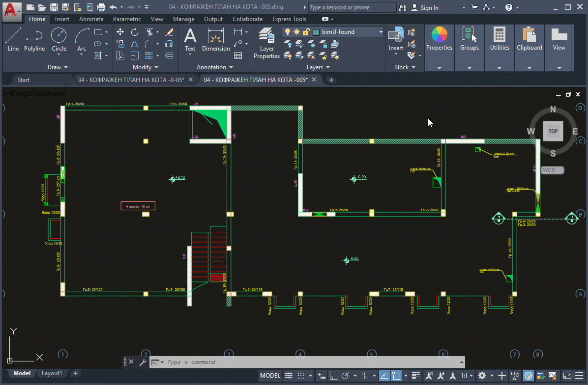This screenshot has width=588, height=385.
Task: Select the Arc tool
Action: [x=80, y=35]
